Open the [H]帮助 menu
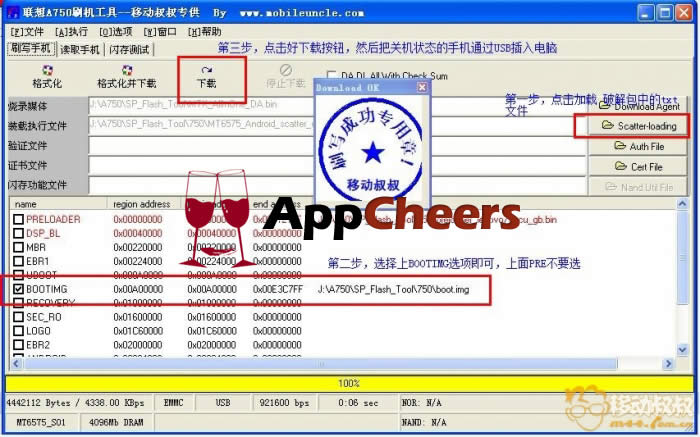The height and width of the screenshot is (437, 700). coord(204,32)
